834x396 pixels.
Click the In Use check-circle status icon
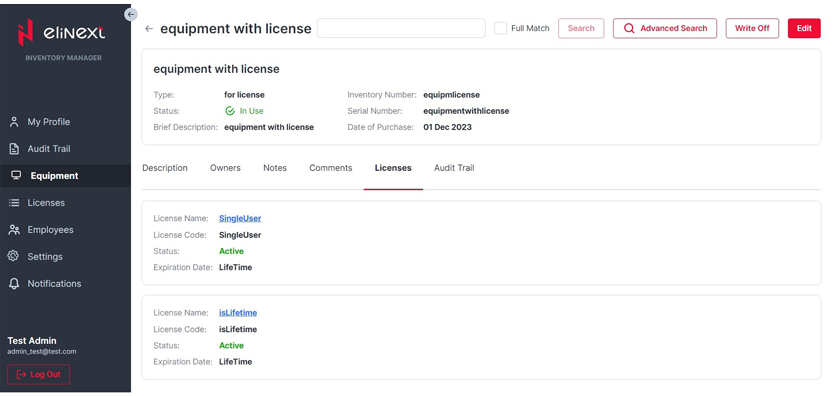(230, 111)
